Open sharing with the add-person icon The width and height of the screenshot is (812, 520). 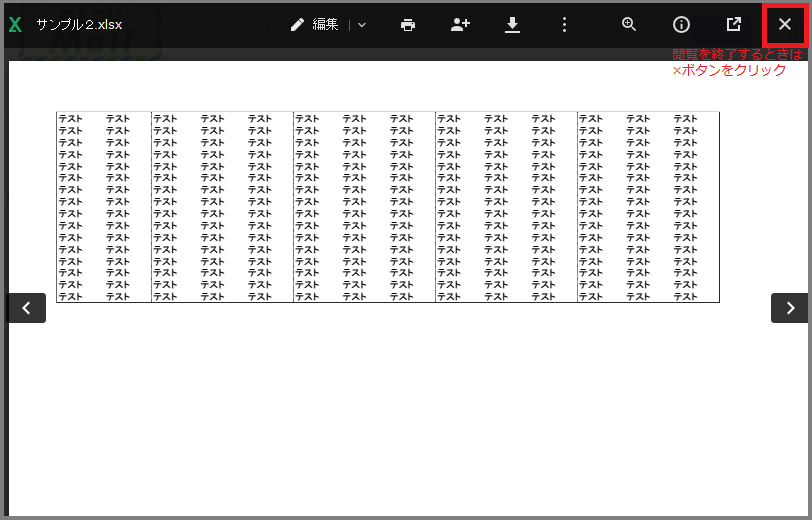(x=460, y=25)
